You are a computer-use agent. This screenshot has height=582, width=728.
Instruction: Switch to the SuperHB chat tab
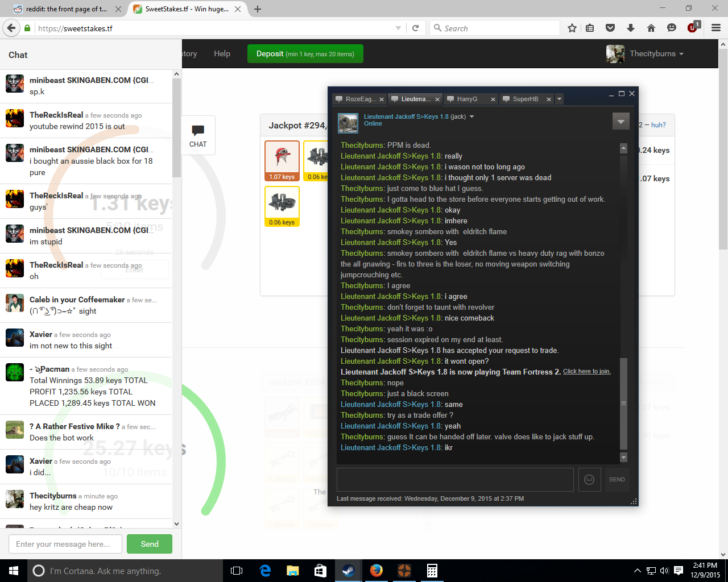coord(525,99)
